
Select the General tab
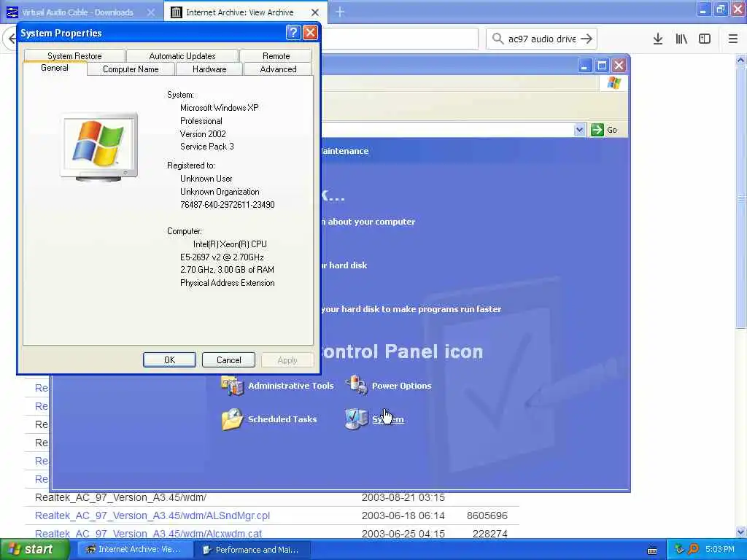(x=54, y=68)
